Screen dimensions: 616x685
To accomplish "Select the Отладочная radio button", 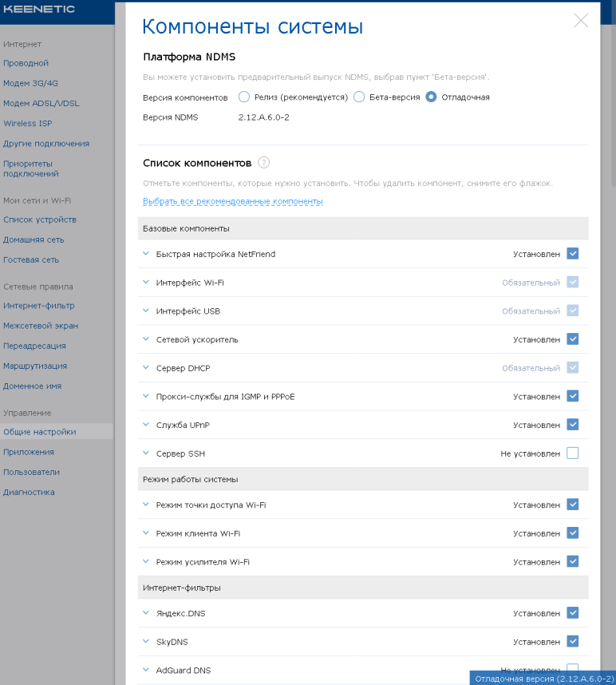I will [431, 97].
